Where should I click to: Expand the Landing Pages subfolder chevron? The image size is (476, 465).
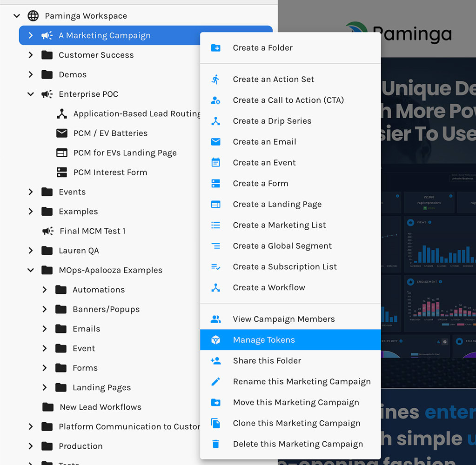(x=44, y=388)
